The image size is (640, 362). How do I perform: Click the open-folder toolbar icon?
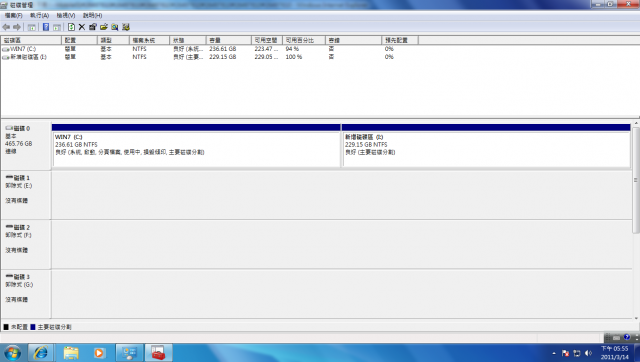104,27
